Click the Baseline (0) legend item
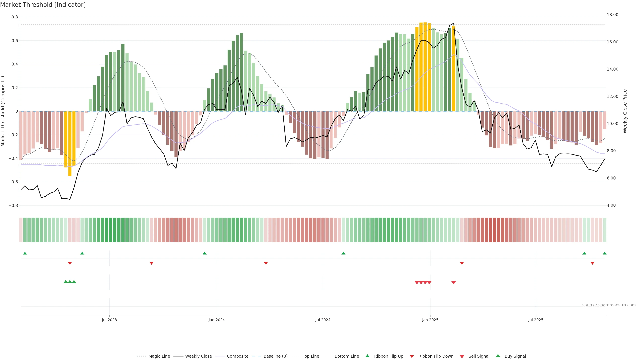The width and height of the screenshot is (644, 362). tap(275, 356)
